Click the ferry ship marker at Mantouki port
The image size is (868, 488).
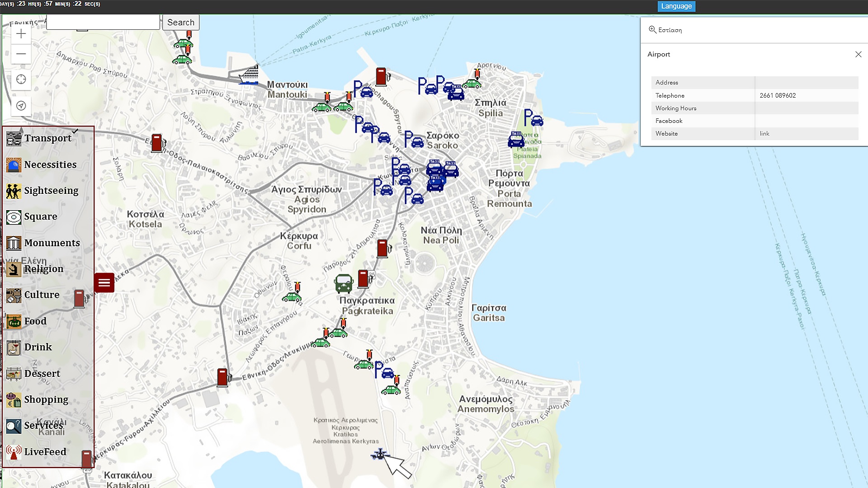(249, 75)
